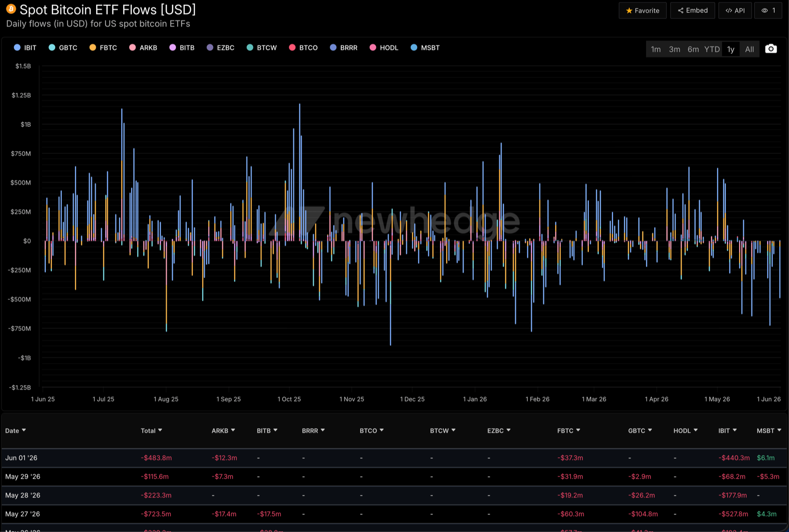789x532 pixels.
Task: Sort table by Date column
Action: [x=15, y=431]
